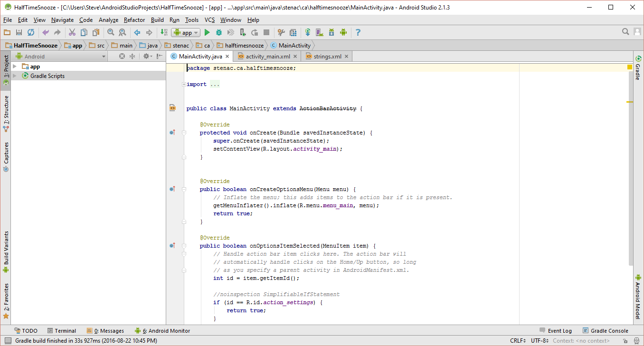Open the Android project view dropdown
Viewport: 644px width, 346px height.
[61, 56]
